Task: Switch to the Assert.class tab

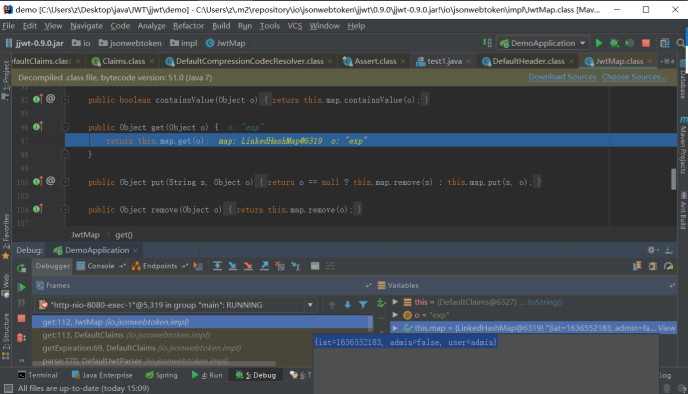Action: (x=375, y=61)
